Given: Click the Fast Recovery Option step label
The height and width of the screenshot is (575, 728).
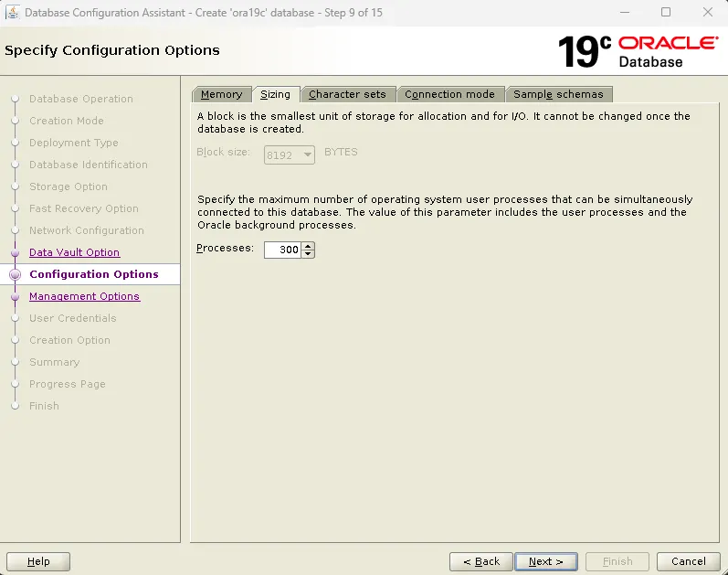Looking at the screenshot, I should click(x=83, y=208).
